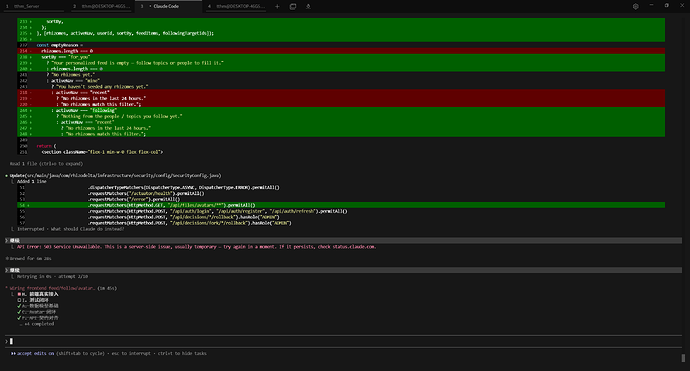Click the second user prompt bar above Retrying
Image resolution: width=690 pixels, height=371 pixels.
343,270
